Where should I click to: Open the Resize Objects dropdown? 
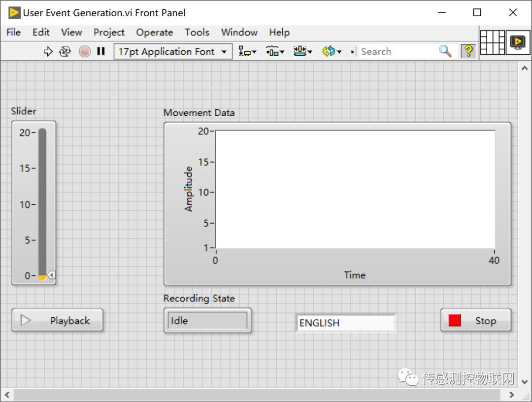pyautogui.click(x=302, y=51)
